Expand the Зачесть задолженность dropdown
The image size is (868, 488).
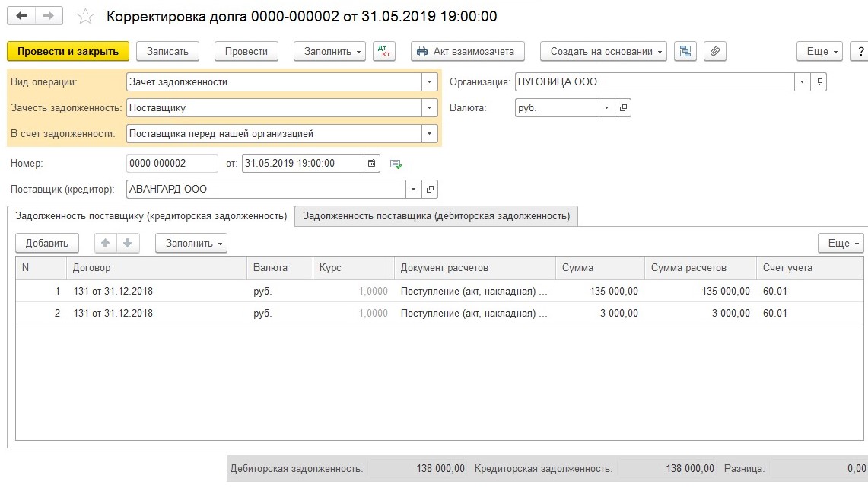click(430, 108)
